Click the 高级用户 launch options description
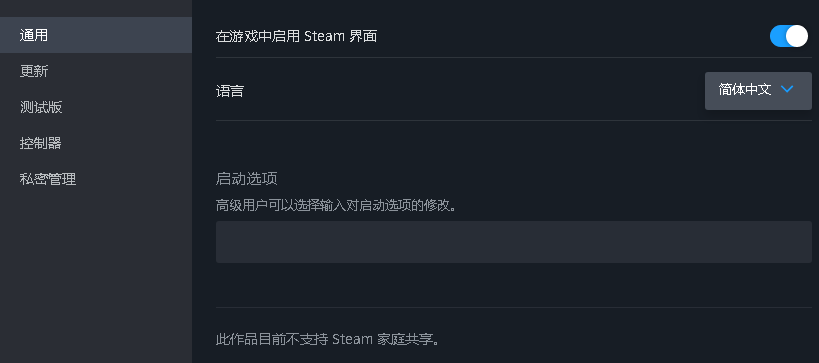 pyautogui.click(x=336, y=205)
